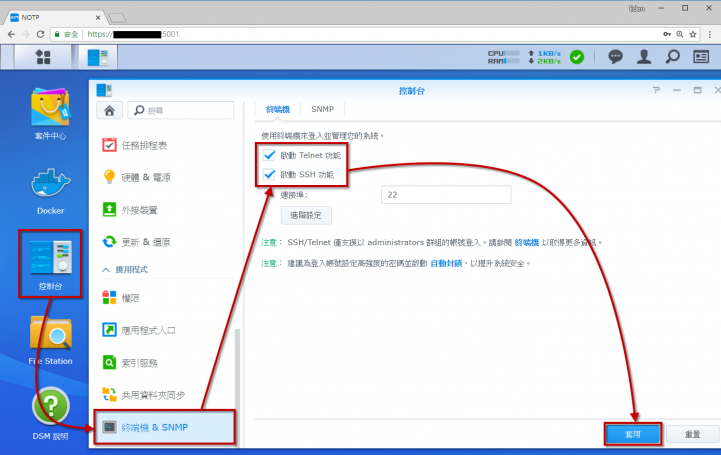Screen dimensions: 721x455
Task: Open the DSM search magnifier icon
Action: pos(672,57)
